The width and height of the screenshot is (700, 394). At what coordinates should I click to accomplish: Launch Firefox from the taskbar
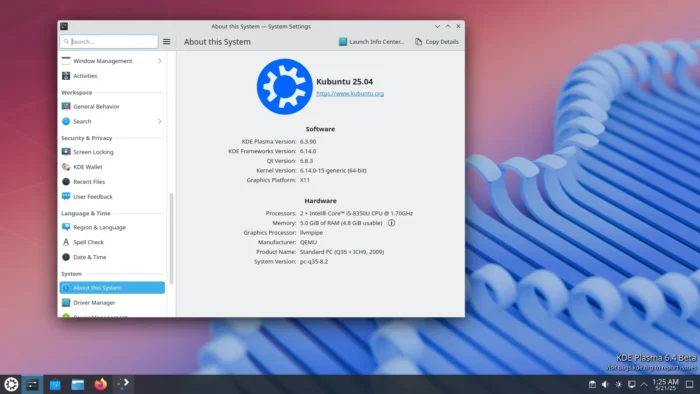[100, 384]
